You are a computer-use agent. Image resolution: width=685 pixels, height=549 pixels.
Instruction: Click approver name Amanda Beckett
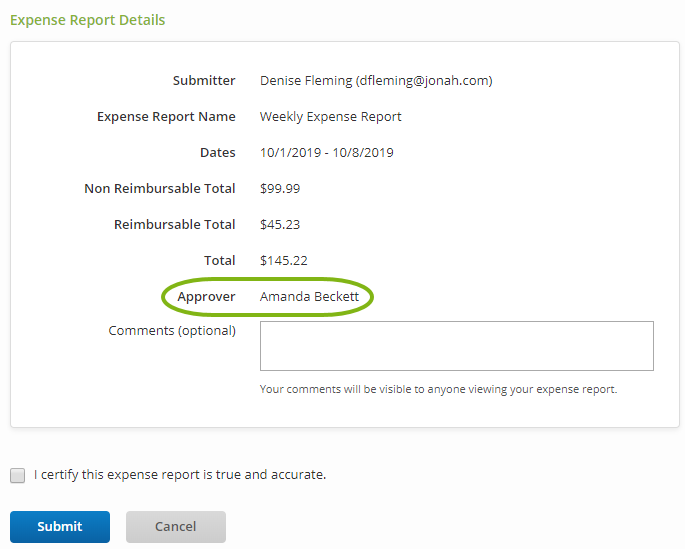[309, 297]
